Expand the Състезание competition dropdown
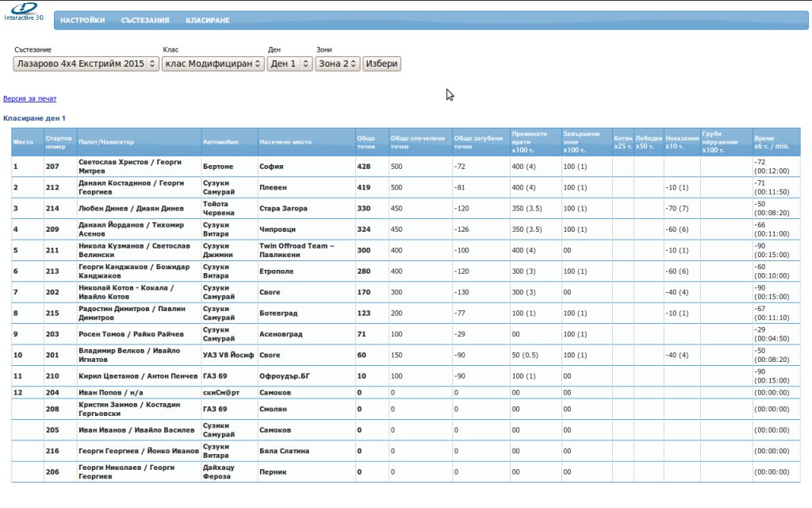Viewport: 812px width, 508px height. pos(86,63)
